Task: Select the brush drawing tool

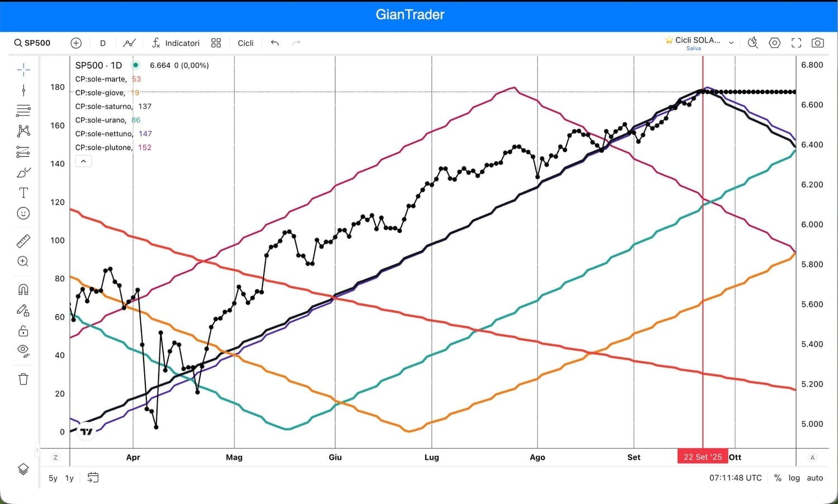Action: (23, 172)
